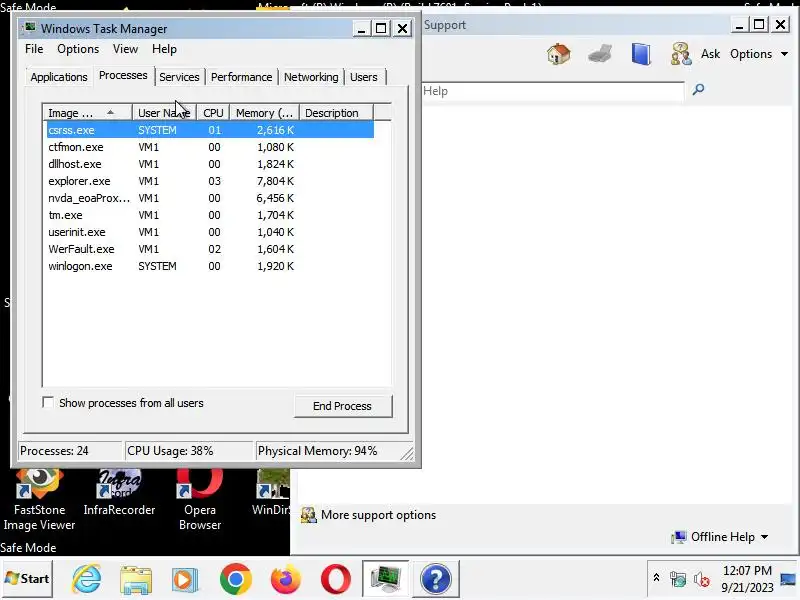Click the More support options icon
The image size is (800, 600).
click(308, 515)
